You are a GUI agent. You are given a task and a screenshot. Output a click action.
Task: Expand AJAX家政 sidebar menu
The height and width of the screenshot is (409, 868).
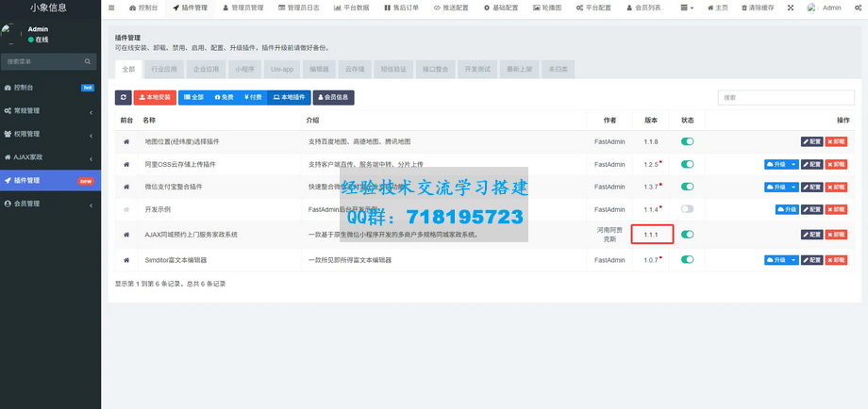tap(50, 157)
